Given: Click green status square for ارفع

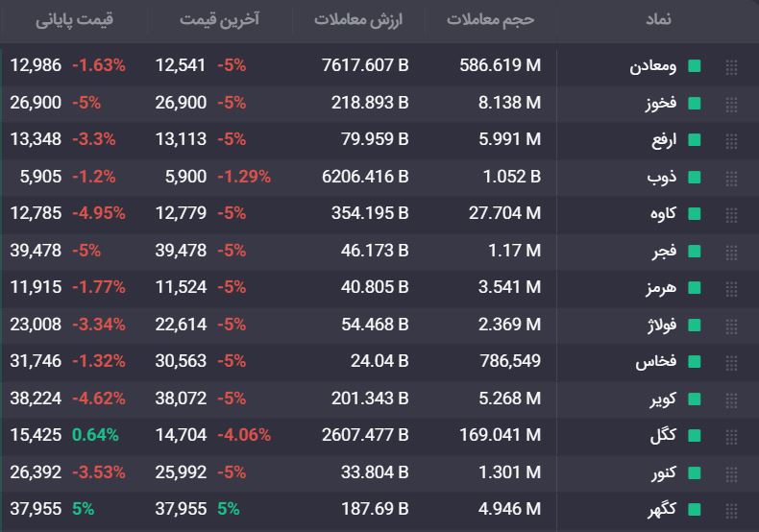Looking at the screenshot, I should pyautogui.click(x=695, y=140).
